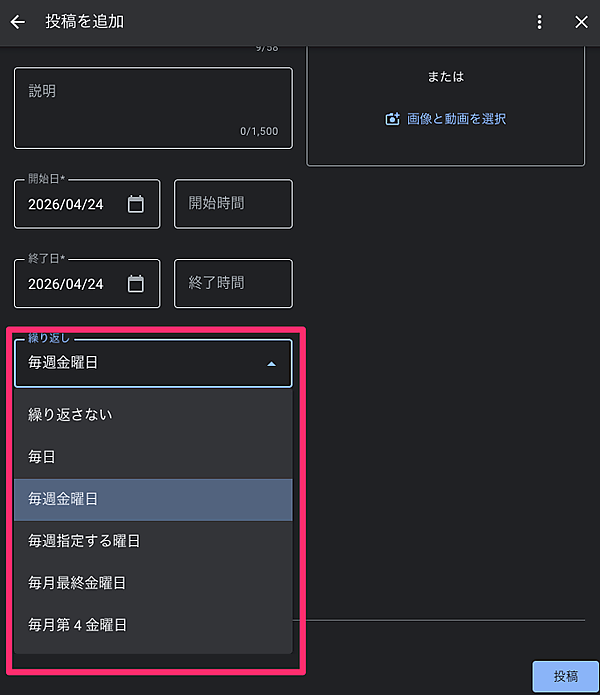
Task: Open the 開始日 calendar picker icon
Action: (x=136, y=204)
